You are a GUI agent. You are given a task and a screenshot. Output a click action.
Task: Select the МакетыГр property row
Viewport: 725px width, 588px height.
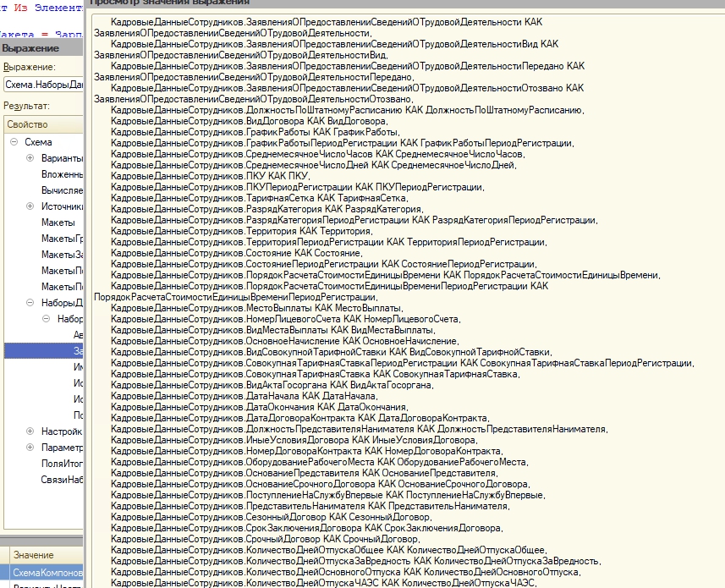(62, 239)
